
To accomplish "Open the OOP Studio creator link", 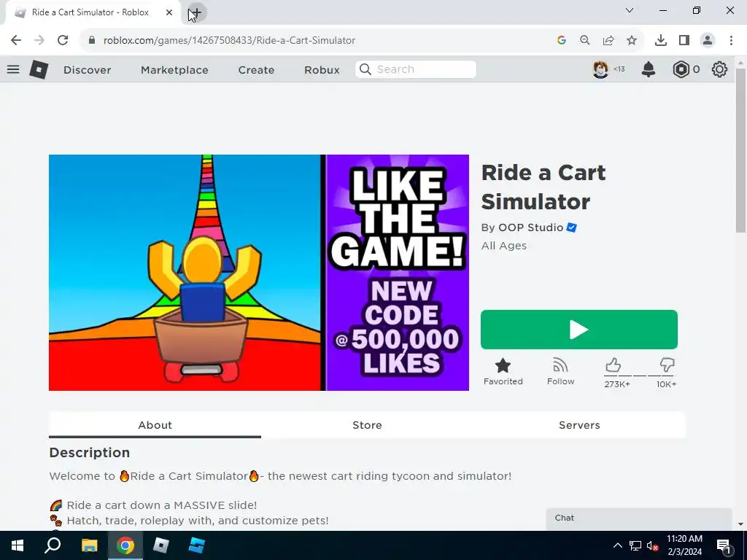I will pos(531,227).
